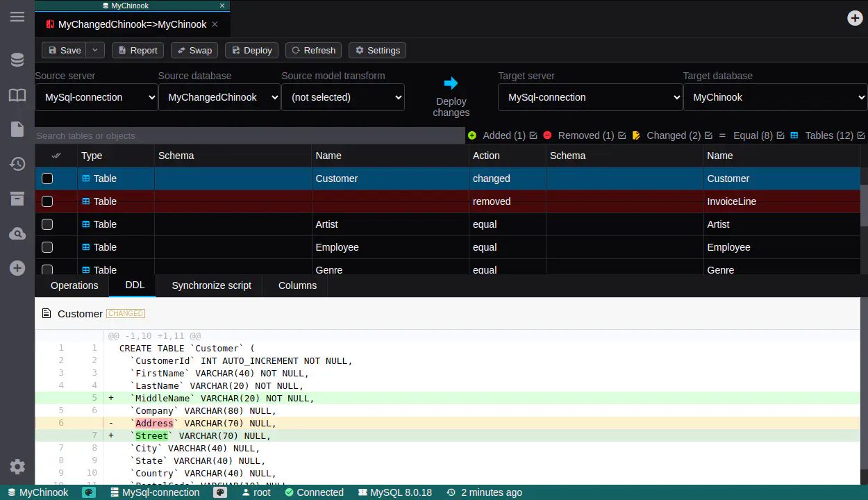
Task: Open the Save button dropdown arrow
Action: pos(96,50)
